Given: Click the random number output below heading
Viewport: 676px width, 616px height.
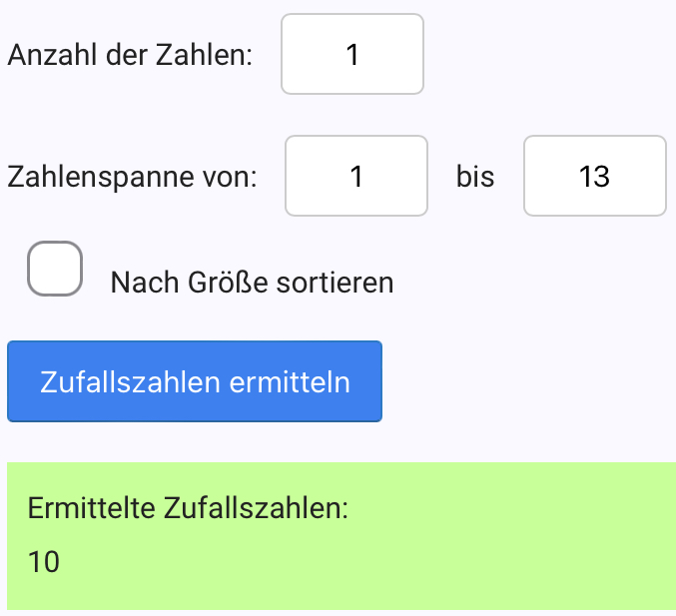Looking at the screenshot, I should point(45,563).
